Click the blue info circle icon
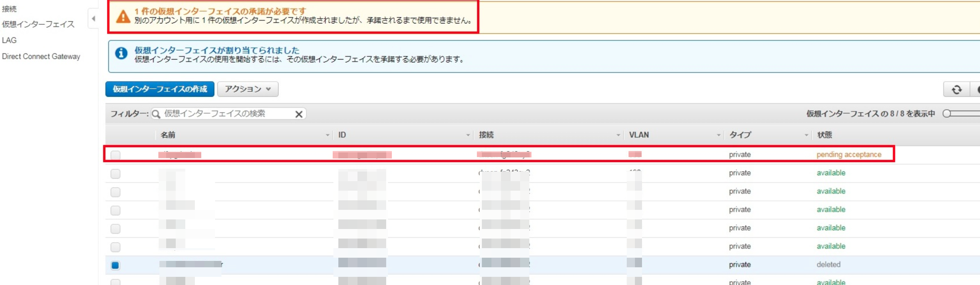The width and height of the screenshot is (980, 285). tap(121, 53)
